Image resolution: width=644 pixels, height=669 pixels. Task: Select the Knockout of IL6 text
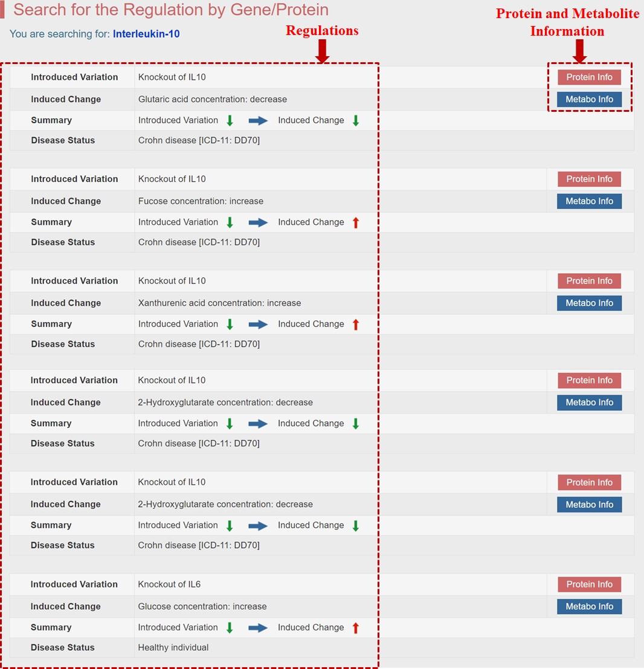(x=169, y=584)
